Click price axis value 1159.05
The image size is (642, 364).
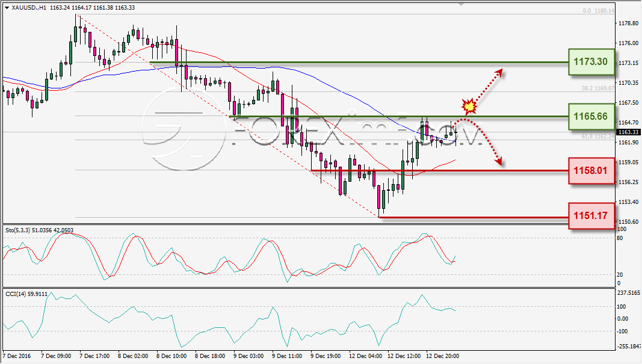tap(628, 162)
